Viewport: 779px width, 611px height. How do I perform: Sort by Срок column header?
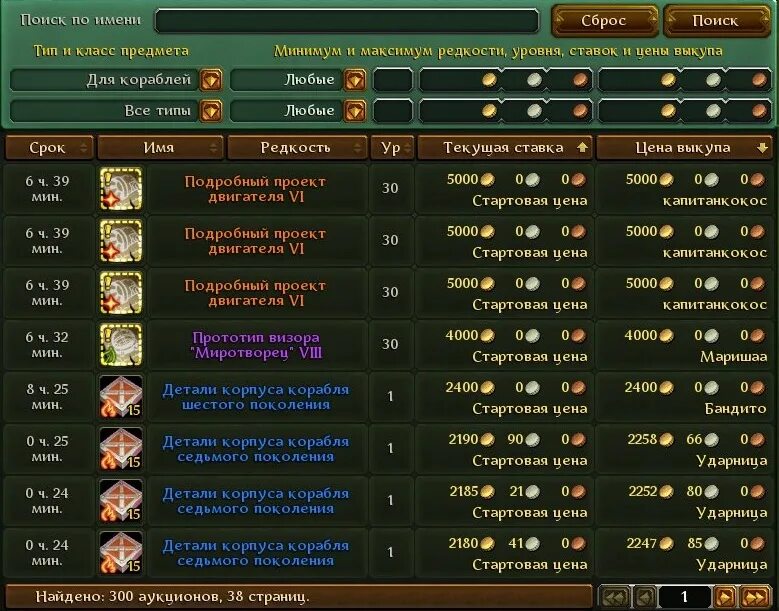49,148
